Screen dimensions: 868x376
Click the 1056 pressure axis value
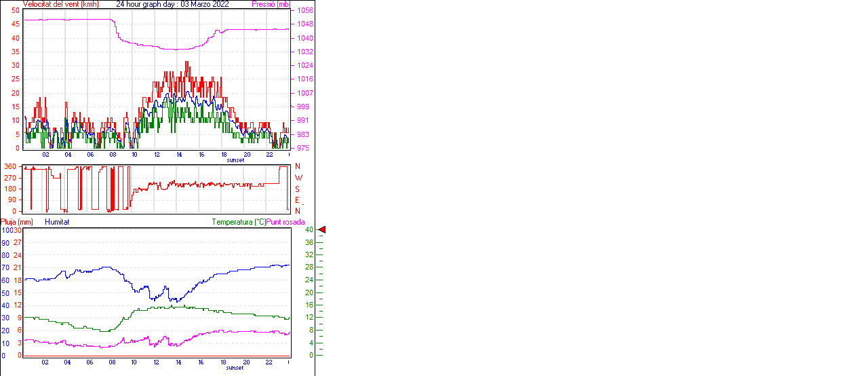click(304, 11)
